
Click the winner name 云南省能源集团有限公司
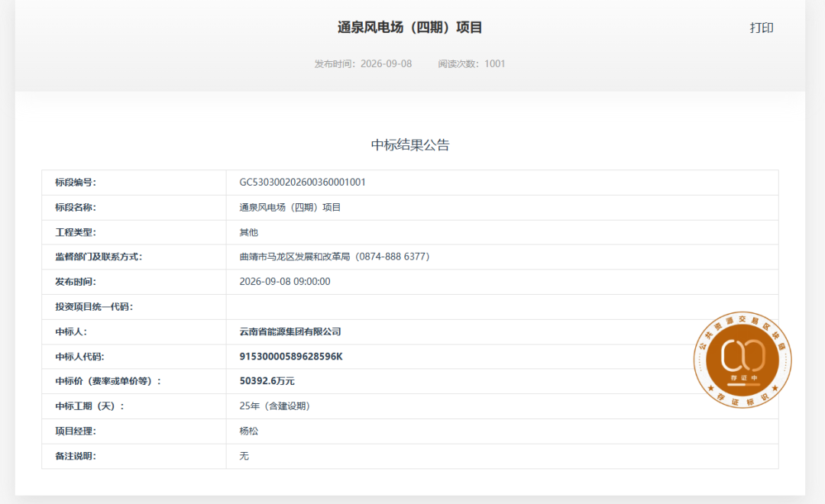click(290, 331)
